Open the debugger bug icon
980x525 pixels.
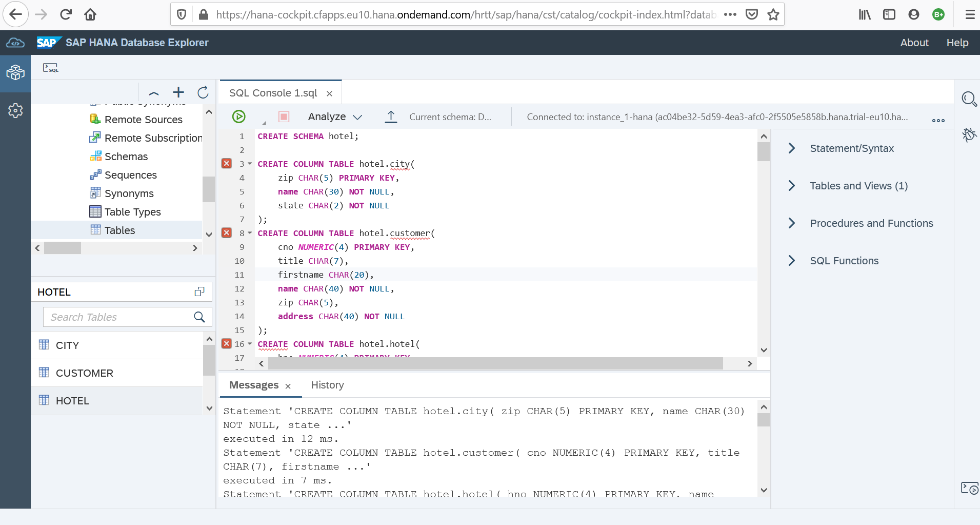[x=969, y=134]
